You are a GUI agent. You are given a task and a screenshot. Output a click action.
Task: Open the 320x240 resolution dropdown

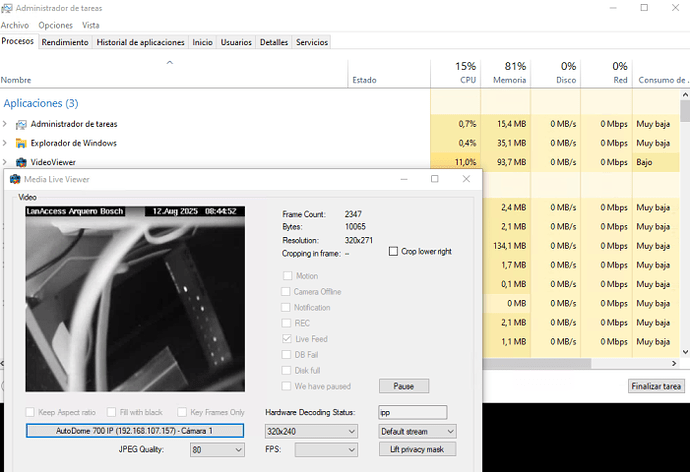click(310, 431)
